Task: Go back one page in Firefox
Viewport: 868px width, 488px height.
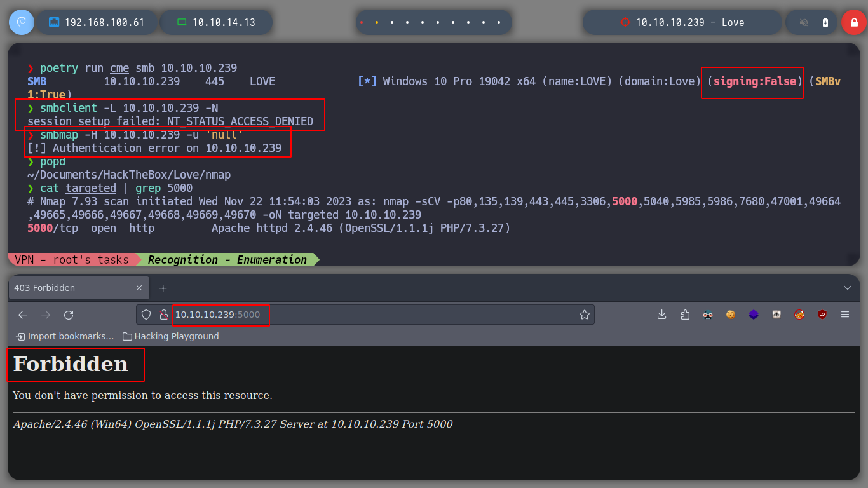Action: point(23,315)
